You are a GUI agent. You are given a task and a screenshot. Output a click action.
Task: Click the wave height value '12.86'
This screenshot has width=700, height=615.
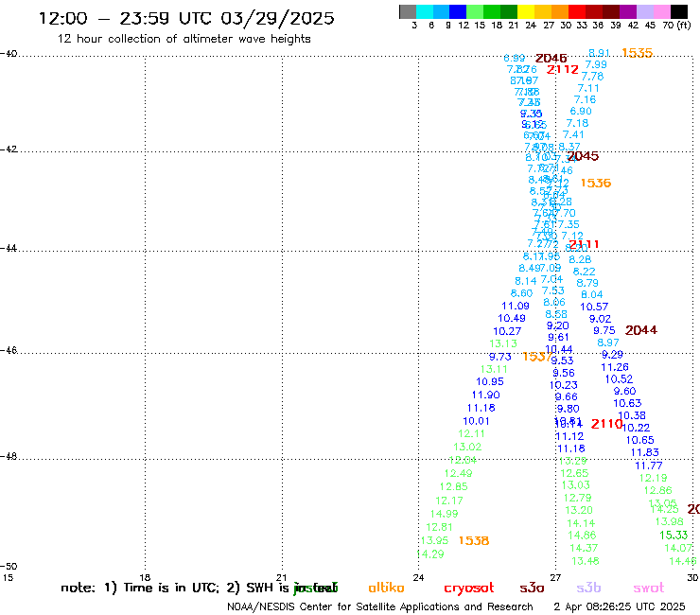[657, 490]
